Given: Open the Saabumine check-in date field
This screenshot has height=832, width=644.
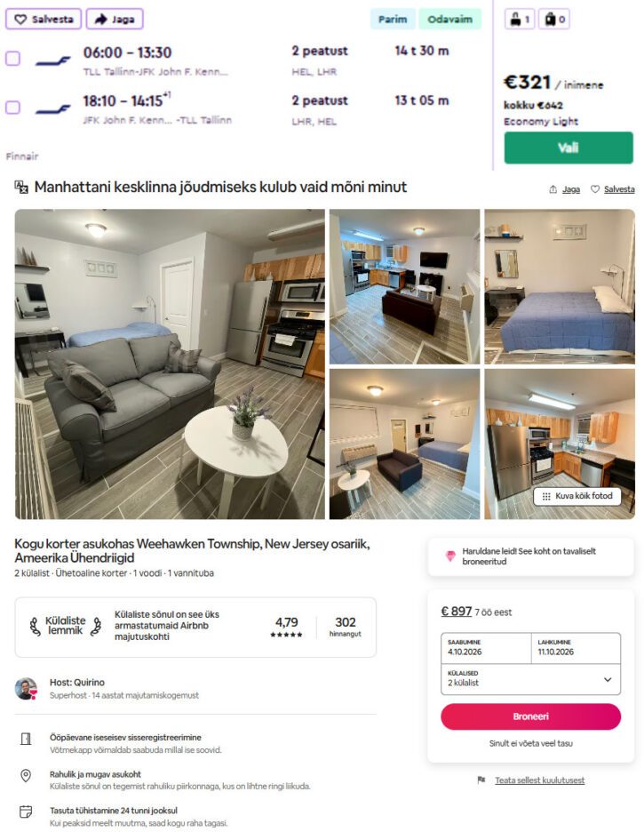Looking at the screenshot, I should coord(486,648).
